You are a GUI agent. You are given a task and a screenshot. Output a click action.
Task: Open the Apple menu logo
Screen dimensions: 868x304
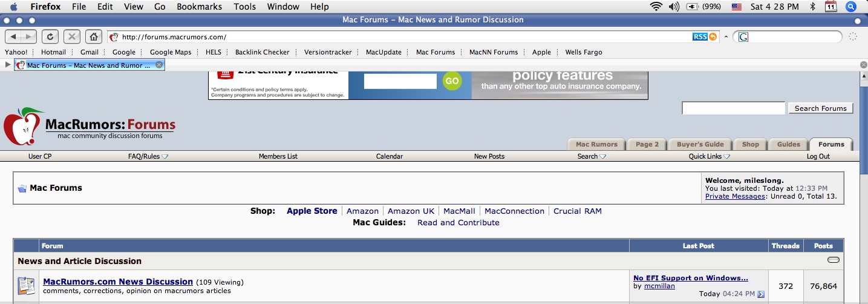click(x=13, y=7)
